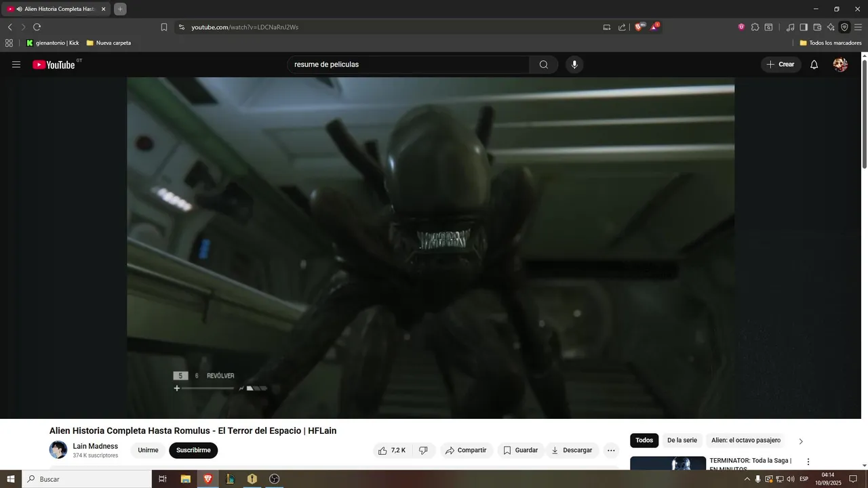Open a new browser tab with plus
The image size is (868, 488).
(x=120, y=9)
